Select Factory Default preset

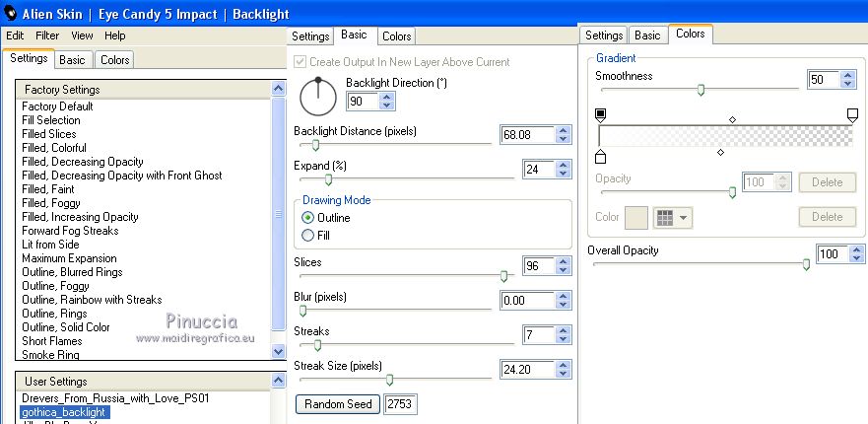57,106
